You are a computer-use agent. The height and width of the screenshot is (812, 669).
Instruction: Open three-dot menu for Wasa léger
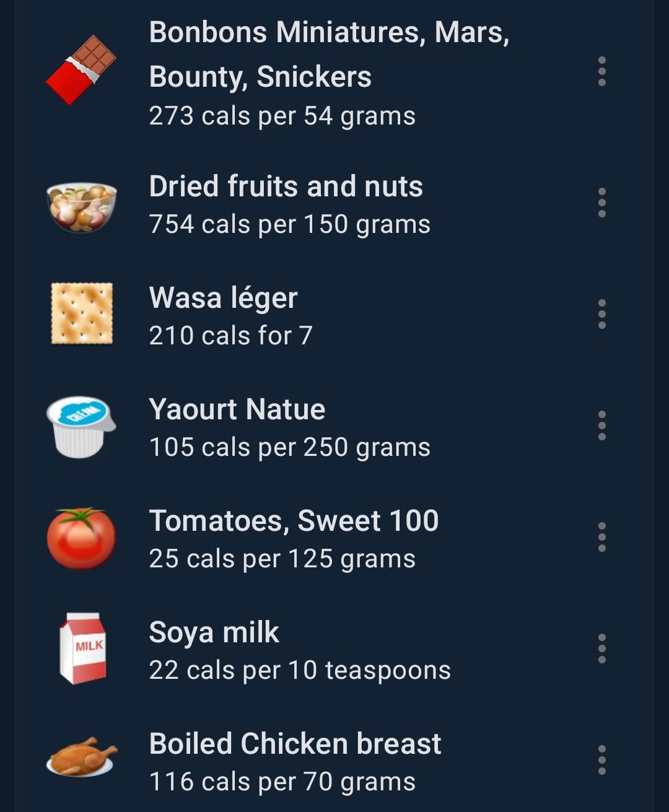click(601, 314)
